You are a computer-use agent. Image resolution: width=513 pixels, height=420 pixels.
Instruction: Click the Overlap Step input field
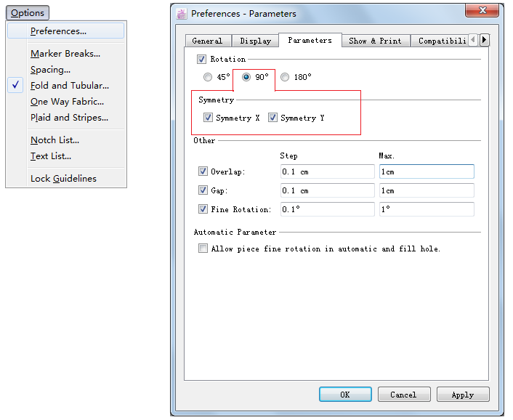[x=327, y=171]
